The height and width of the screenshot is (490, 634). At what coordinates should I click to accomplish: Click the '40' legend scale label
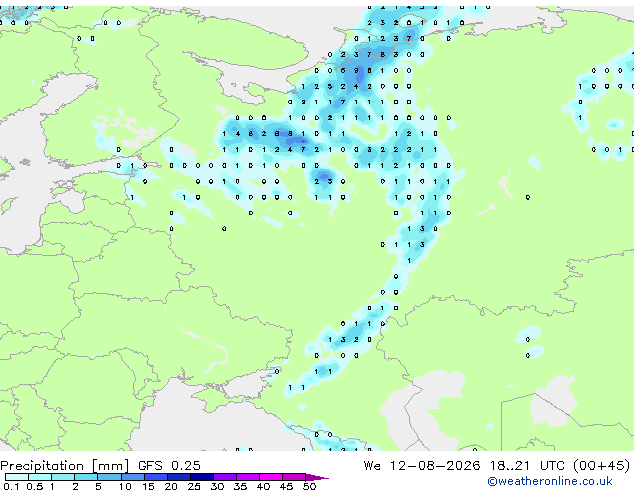tap(263, 486)
